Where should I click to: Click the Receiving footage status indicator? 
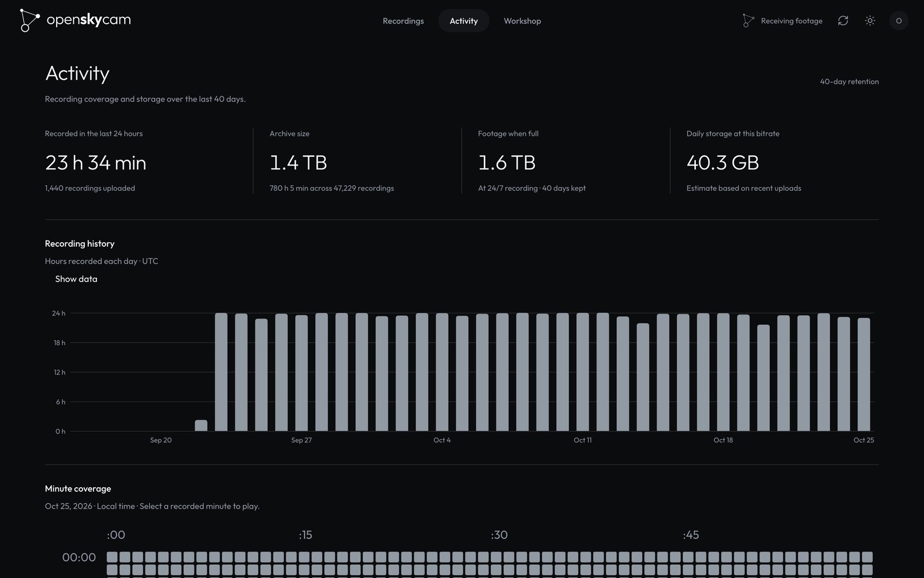tap(783, 21)
